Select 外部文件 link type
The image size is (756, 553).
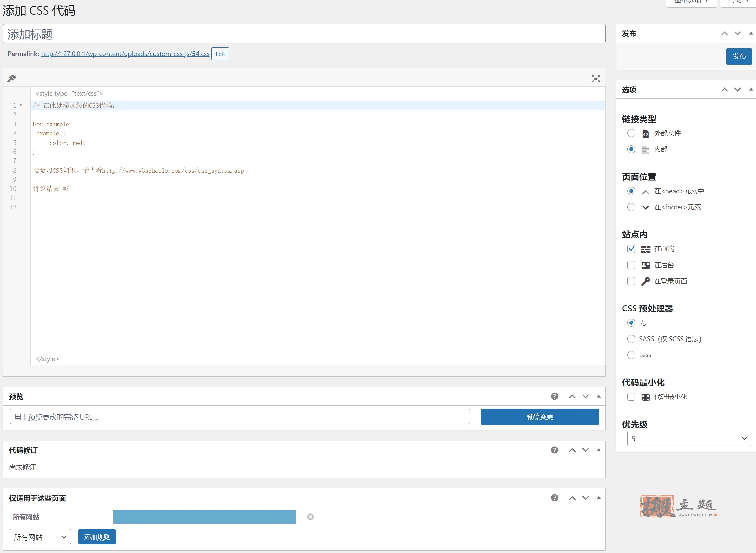click(x=631, y=133)
